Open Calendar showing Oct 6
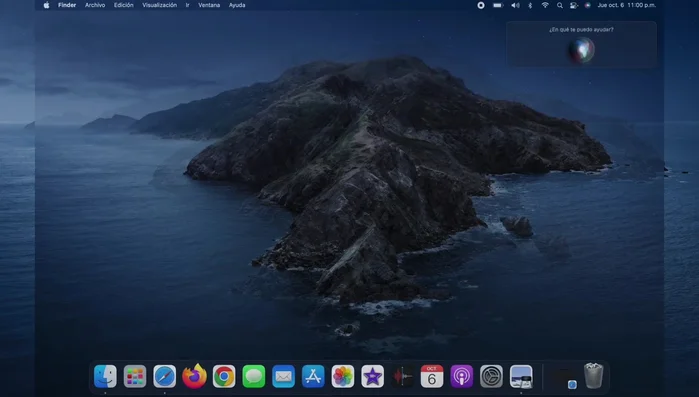Image resolution: width=699 pixels, height=397 pixels. 432,377
